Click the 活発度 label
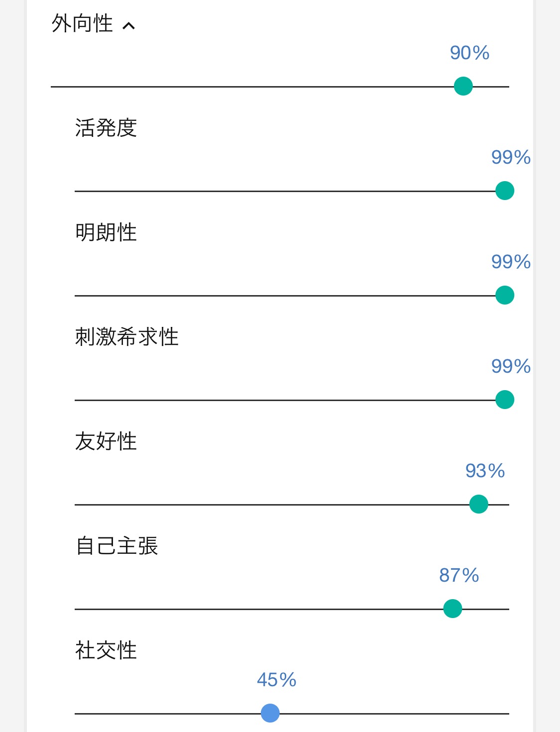This screenshot has width=560, height=732. (x=106, y=128)
